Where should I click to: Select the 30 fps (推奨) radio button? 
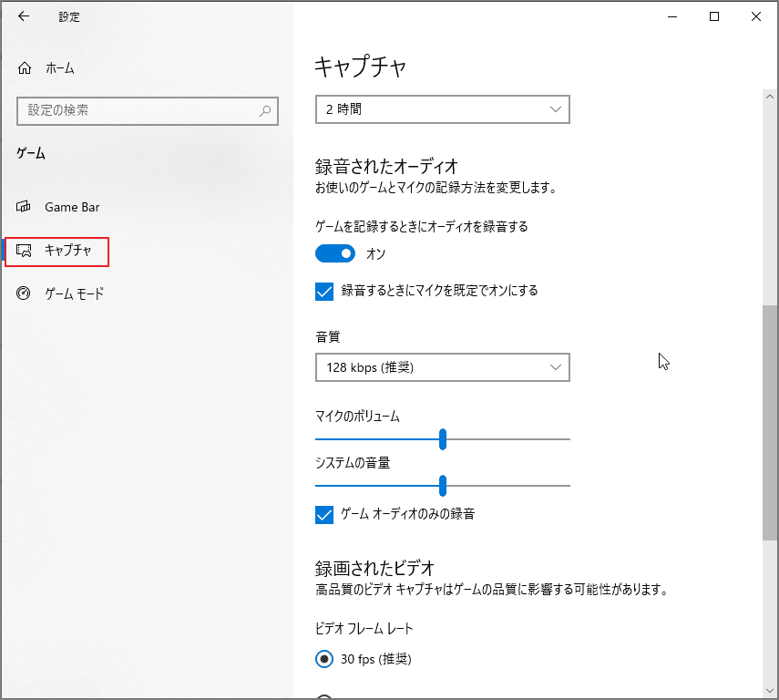pos(325,659)
